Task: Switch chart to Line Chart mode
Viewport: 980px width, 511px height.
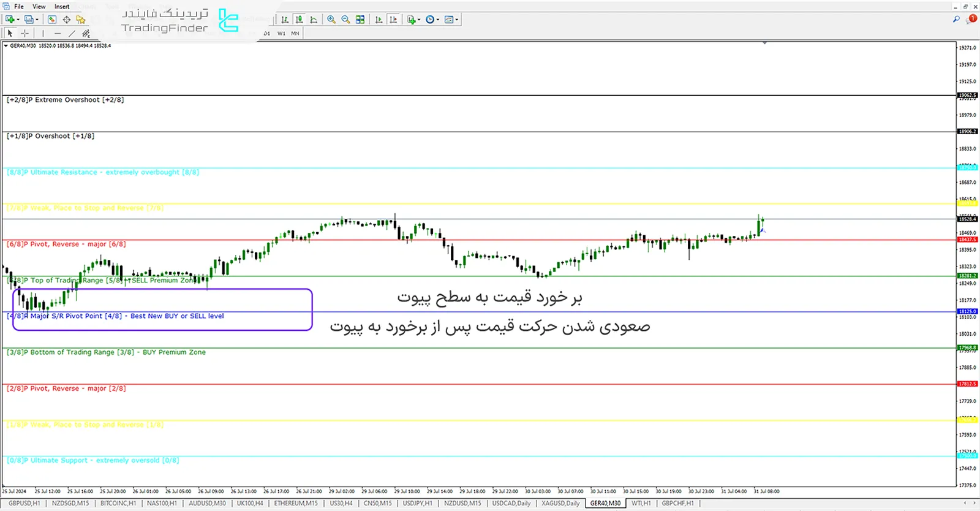Action: [314, 20]
